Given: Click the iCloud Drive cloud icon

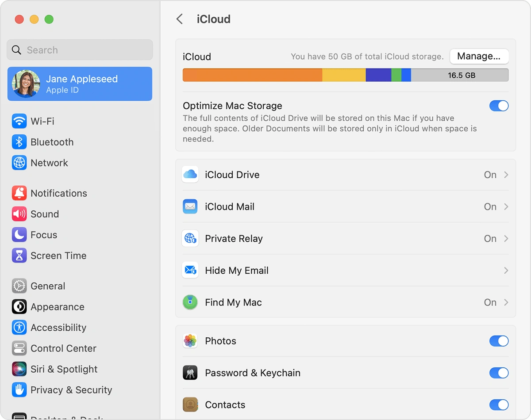Looking at the screenshot, I should pyautogui.click(x=190, y=175).
